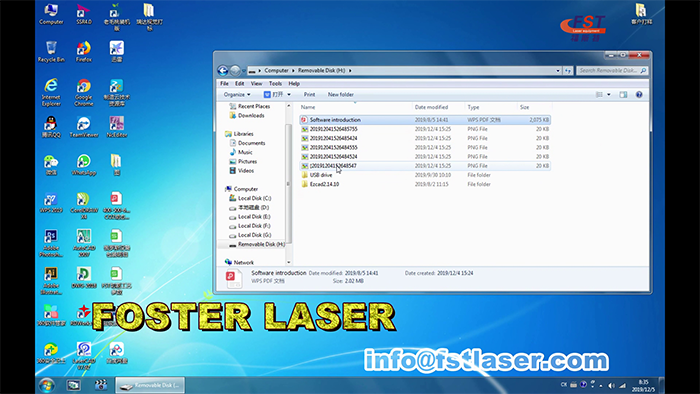Click the Print toolbar button
700x394 pixels.
click(309, 95)
